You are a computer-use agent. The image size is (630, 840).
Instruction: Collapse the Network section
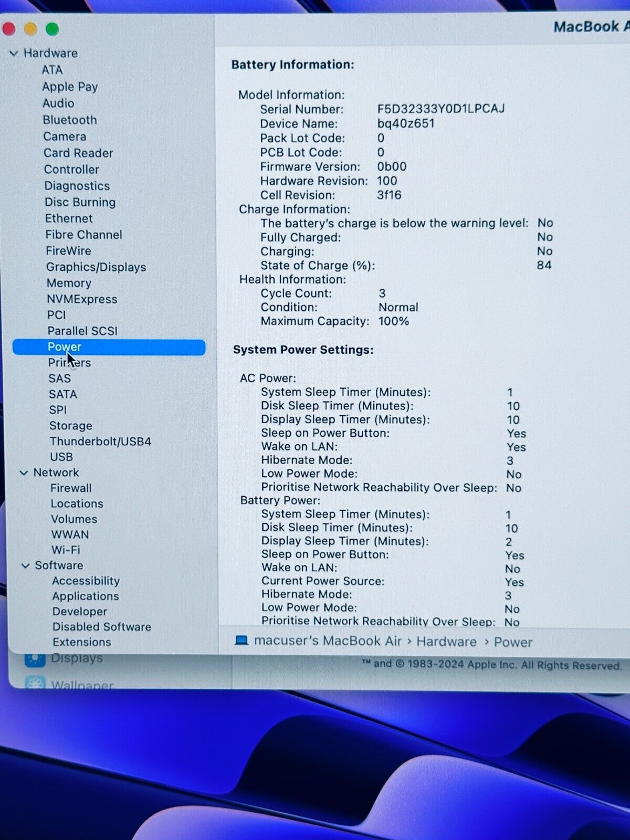(24, 472)
